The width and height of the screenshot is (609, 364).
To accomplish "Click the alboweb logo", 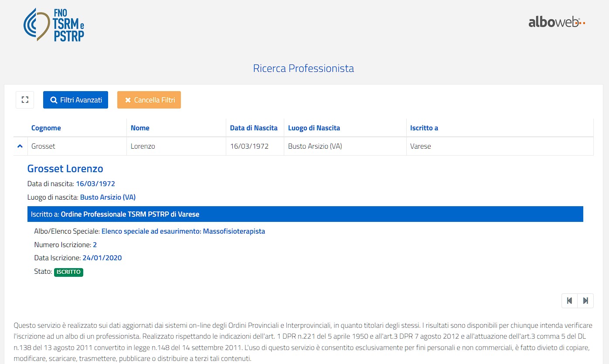I will [x=556, y=22].
